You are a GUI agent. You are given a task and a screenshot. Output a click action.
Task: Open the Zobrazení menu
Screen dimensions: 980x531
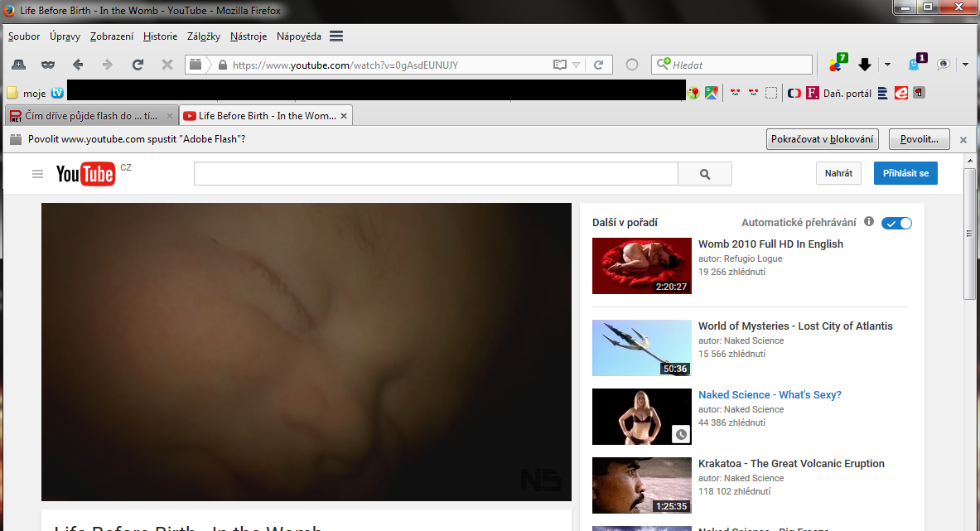(112, 36)
